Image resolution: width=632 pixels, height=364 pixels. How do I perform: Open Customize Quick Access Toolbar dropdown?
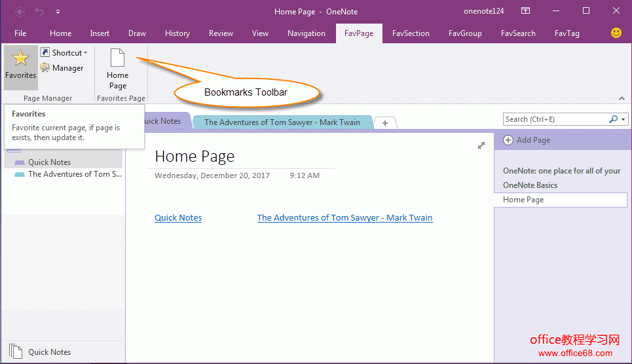point(58,12)
